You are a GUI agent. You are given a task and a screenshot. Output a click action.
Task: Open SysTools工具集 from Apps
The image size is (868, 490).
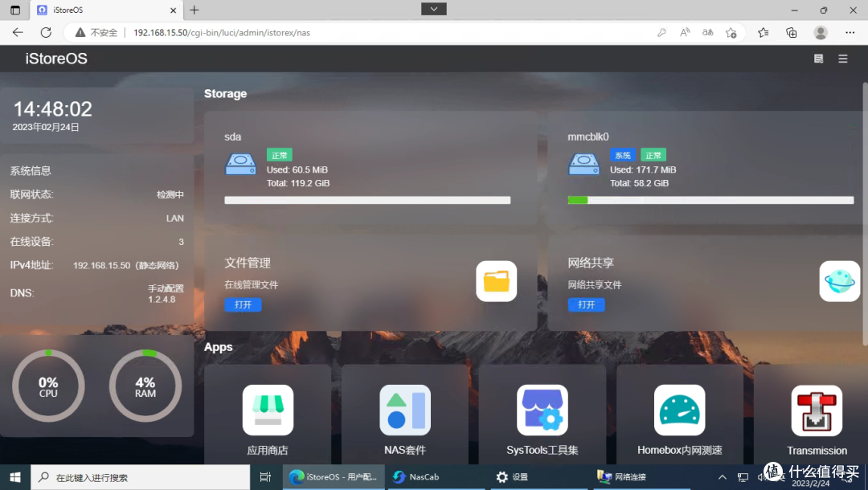pyautogui.click(x=542, y=410)
